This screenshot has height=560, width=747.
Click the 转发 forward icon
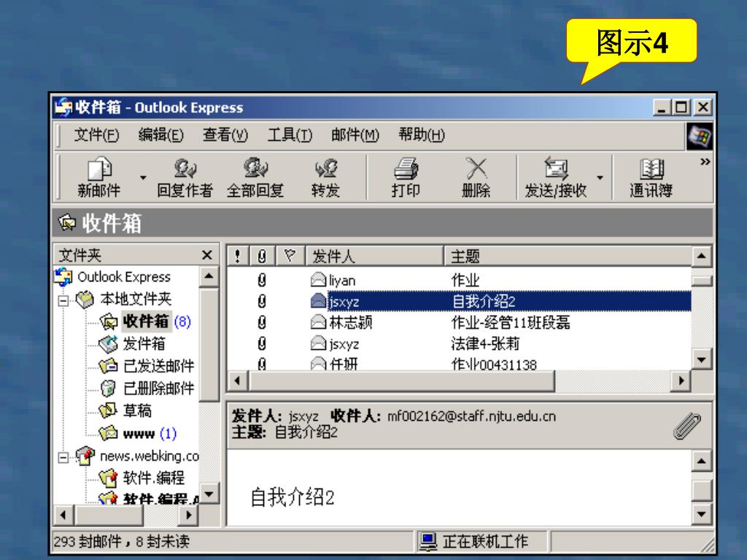click(326, 168)
